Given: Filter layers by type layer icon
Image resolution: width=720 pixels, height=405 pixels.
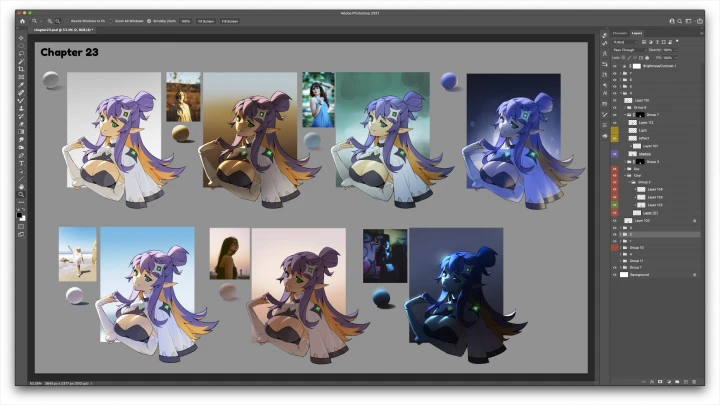Looking at the screenshot, I should (657, 42).
